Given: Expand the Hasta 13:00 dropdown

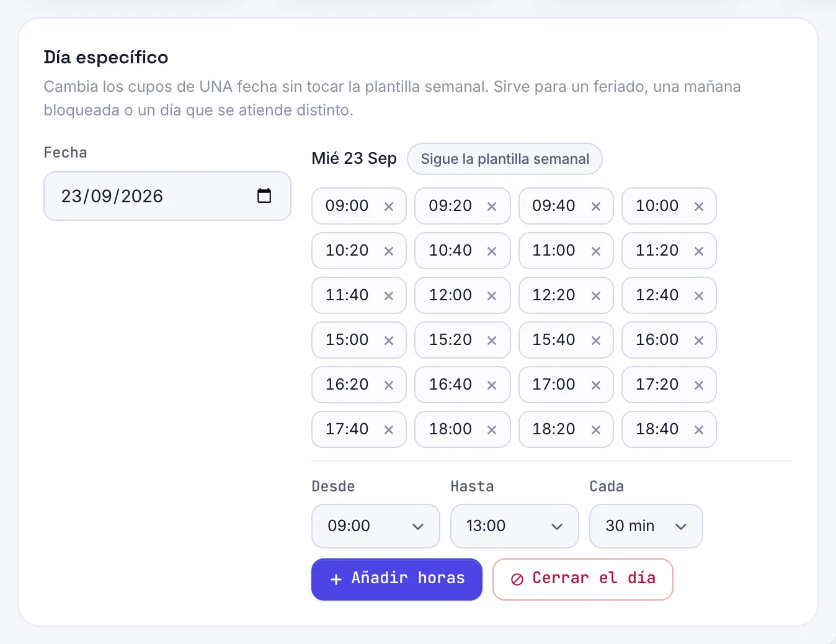Looking at the screenshot, I should (515, 526).
